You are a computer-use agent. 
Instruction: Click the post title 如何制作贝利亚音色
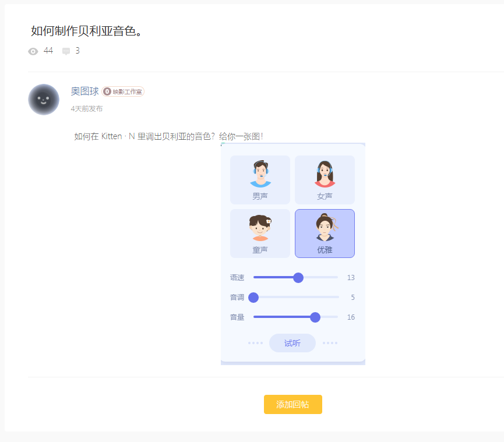[x=87, y=31]
